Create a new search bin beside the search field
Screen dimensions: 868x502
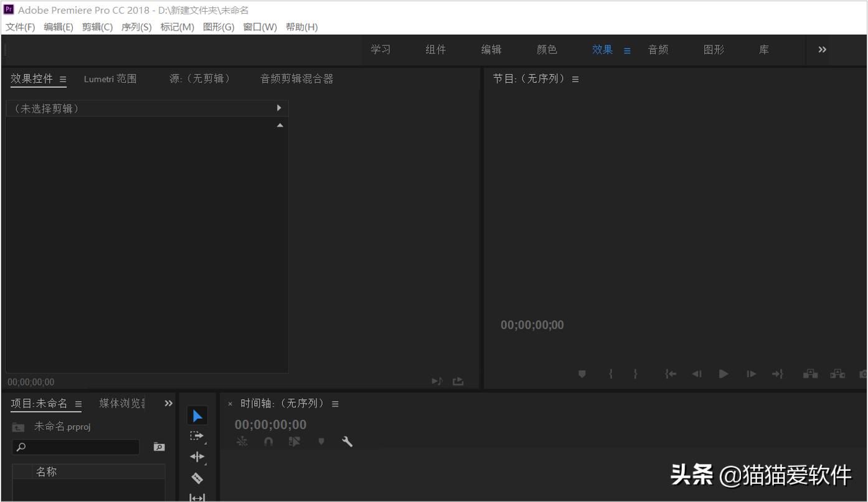[159, 447]
